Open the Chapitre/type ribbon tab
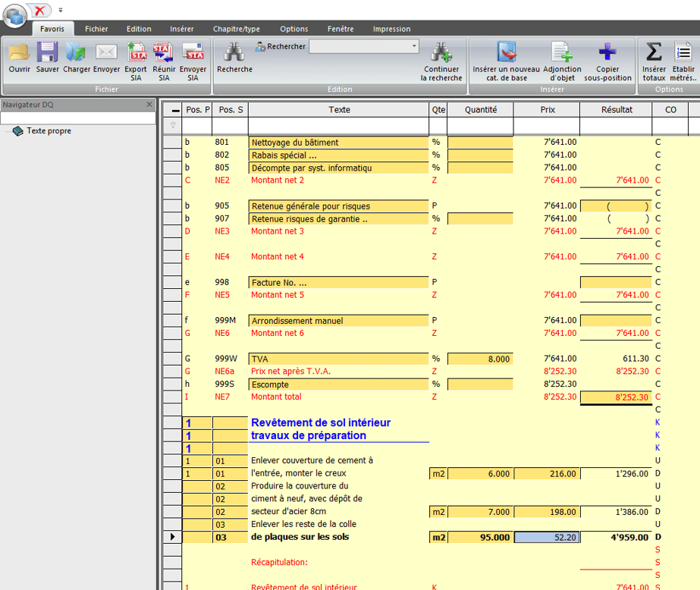Image resolution: width=700 pixels, height=590 pixels. (236, 29)
